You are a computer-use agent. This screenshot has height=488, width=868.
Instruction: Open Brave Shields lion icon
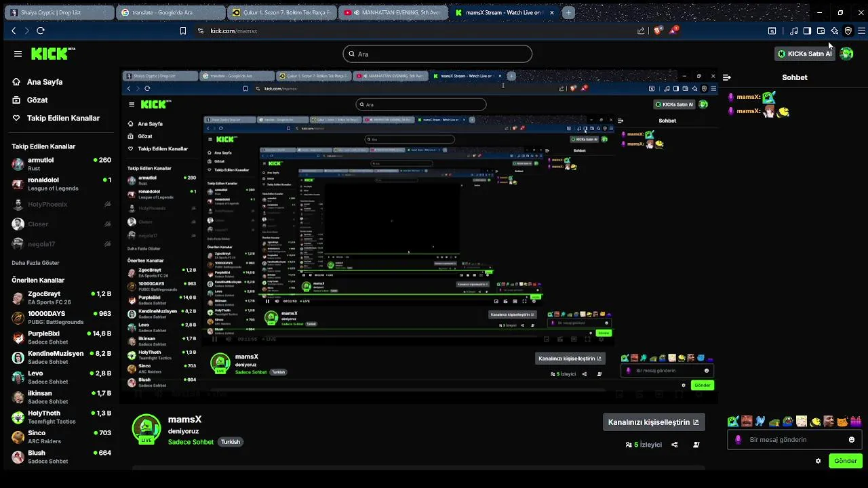[657, 30]
